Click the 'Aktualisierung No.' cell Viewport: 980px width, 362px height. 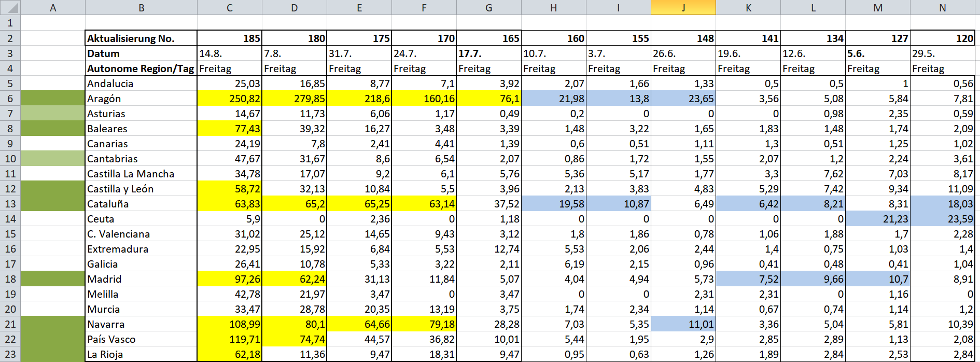click(x=141, y=38)
